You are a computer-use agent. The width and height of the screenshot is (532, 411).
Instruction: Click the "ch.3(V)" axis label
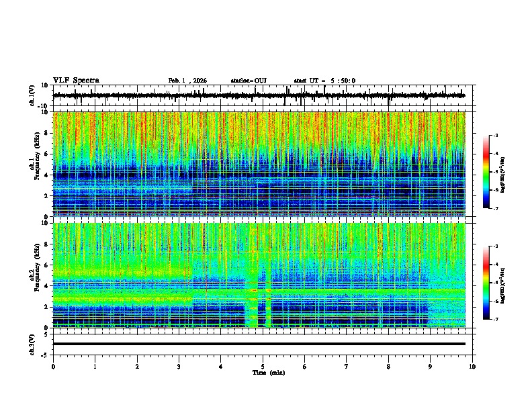tap(32, 345)
